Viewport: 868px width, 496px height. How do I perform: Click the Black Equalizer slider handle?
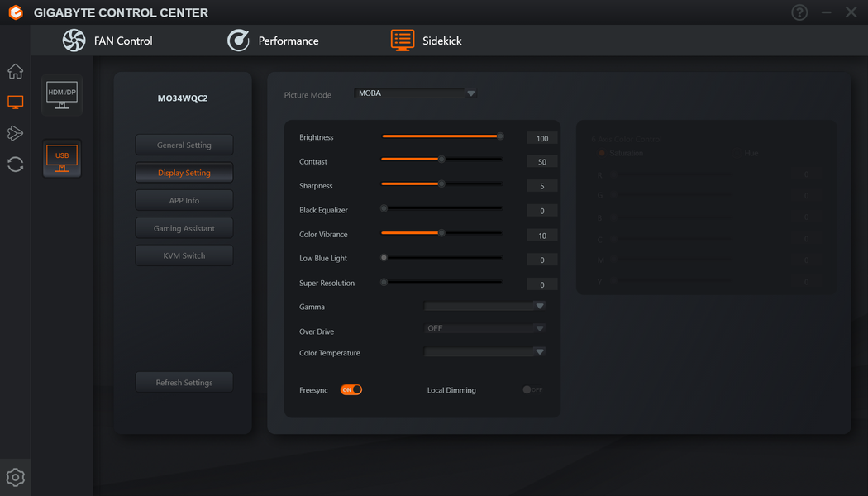pyautogui.click(x=384, y=208)
